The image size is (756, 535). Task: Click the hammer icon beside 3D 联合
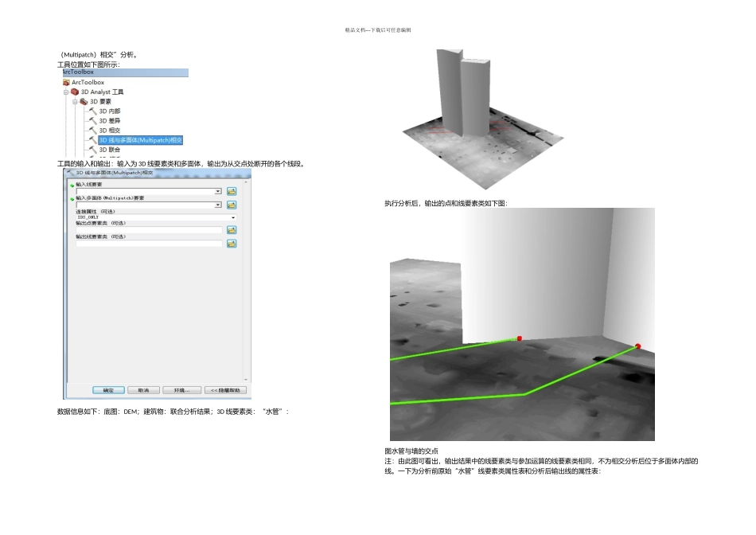(x=93, y=150)
